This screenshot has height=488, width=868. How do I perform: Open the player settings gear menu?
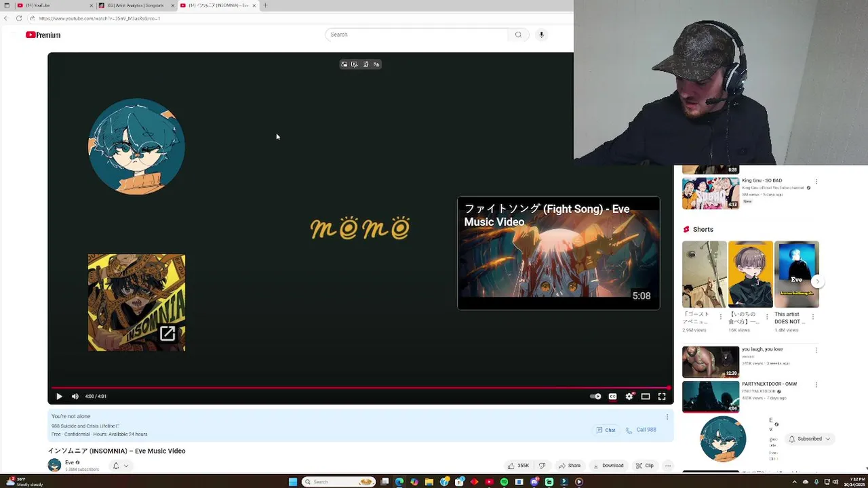point(629,396)
